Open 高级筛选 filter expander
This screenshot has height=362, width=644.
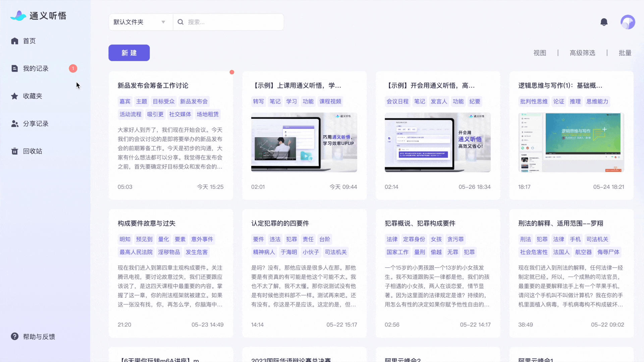[x=583, y=53]
